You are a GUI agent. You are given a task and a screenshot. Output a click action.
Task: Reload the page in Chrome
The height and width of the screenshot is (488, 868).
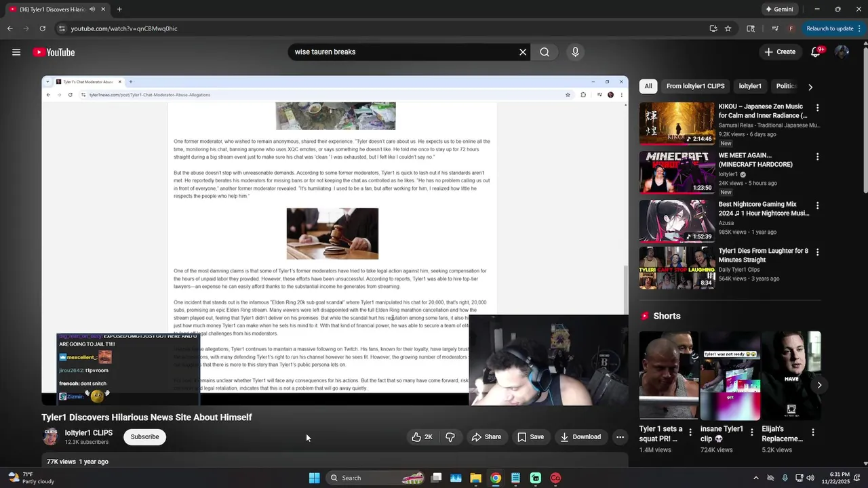click(x=42, y=28)
